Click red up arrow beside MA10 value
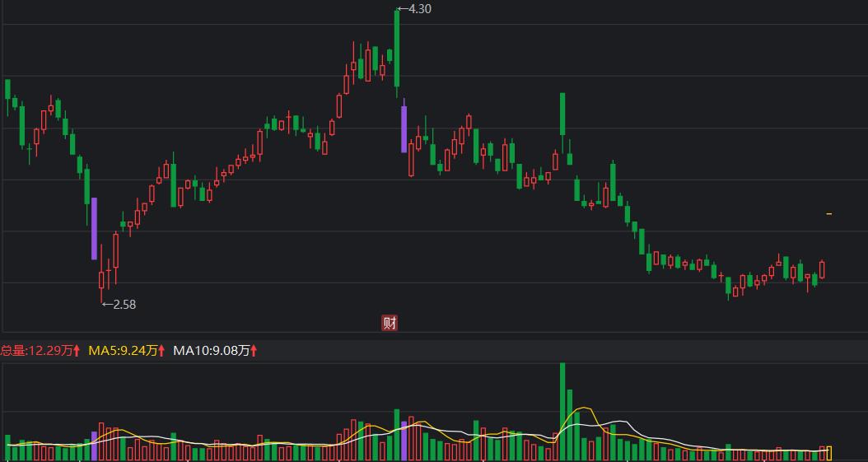This screenshot has width=868, height=462. [x=254, y=350]
